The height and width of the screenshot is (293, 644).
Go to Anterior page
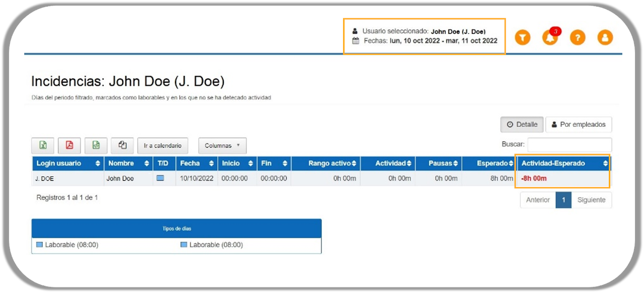(x=538, y=200)
